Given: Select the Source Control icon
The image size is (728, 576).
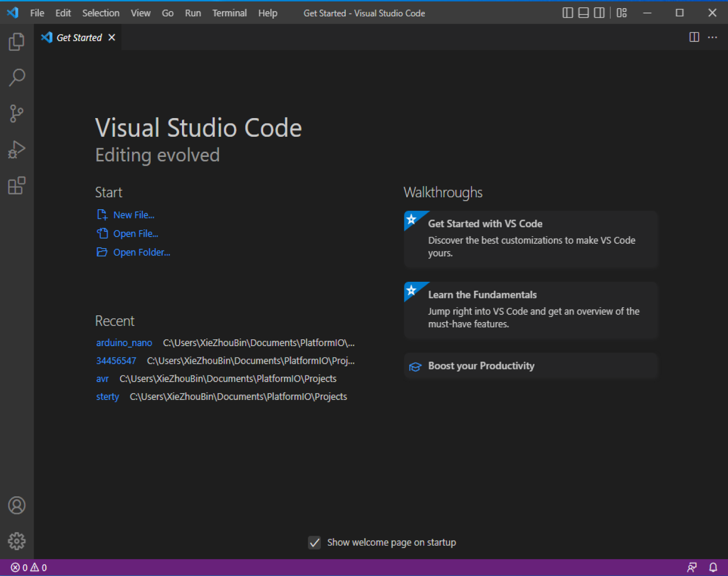Looking at the screenshot, I should (17, 113).
